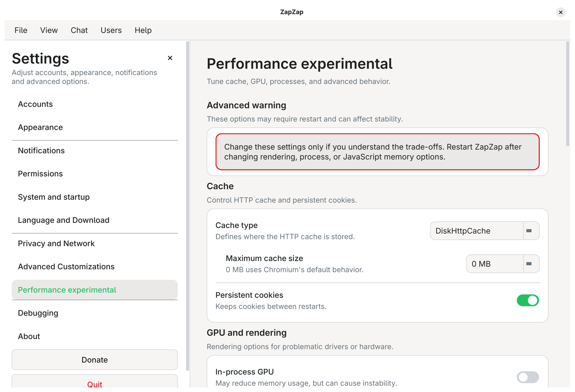Switch to Permissions settings
575x392 pixels.
coord(95,174)
